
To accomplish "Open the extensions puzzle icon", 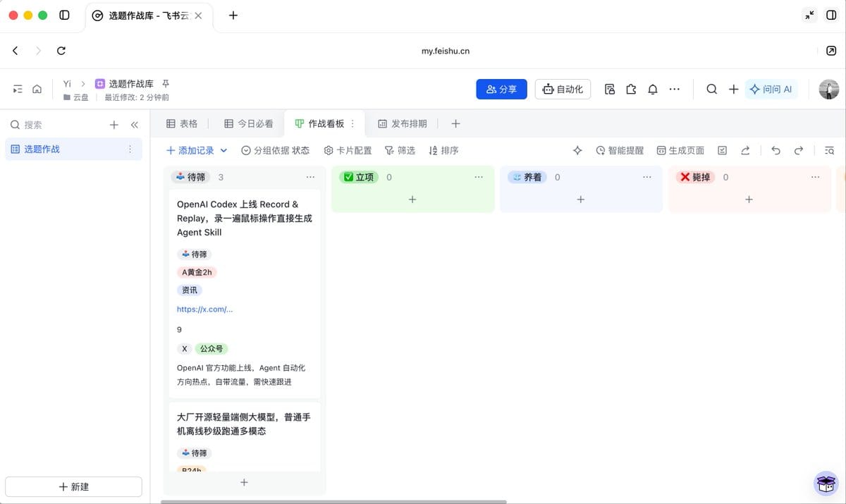I will coord(632,89).
